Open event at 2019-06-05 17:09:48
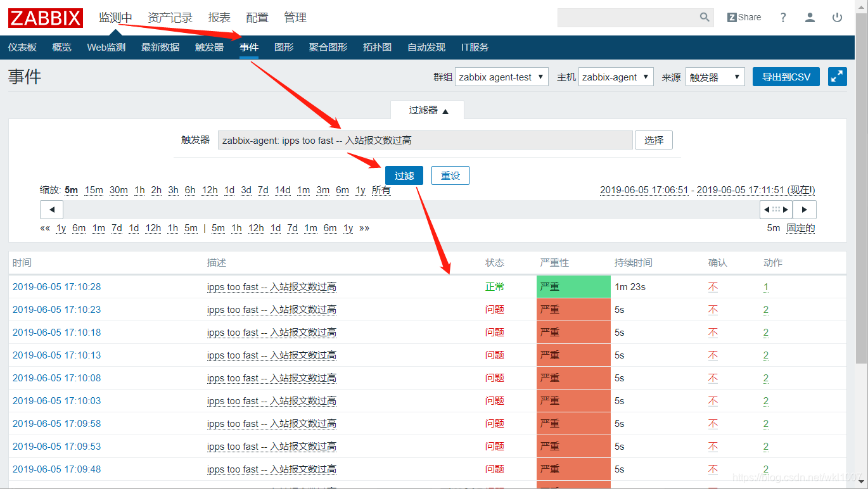Screen dimensions: 868x489 pos(56,469)
